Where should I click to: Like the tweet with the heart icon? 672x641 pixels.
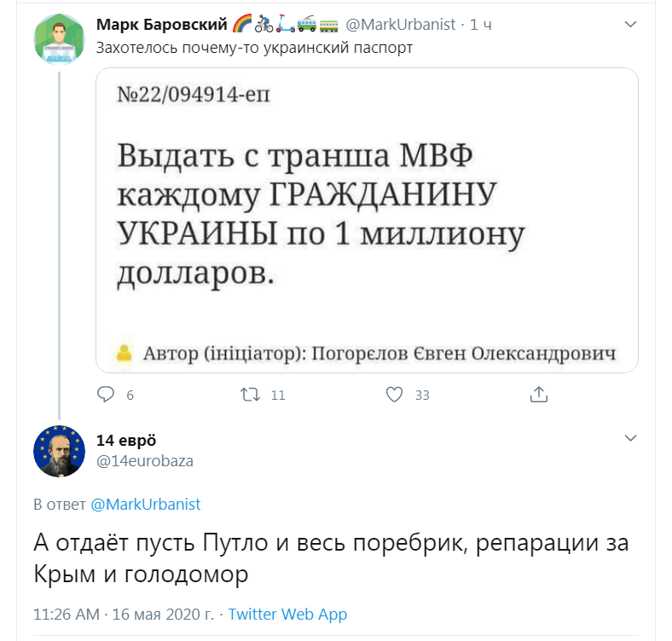394,395
